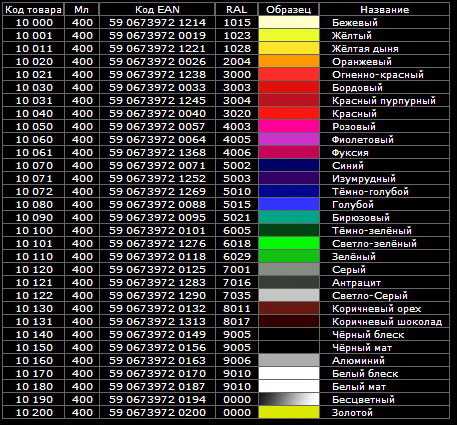457x425 pixels.
Task: Click the name Огненно-красный
Action: pyautogui.click(x=378, y=75)
